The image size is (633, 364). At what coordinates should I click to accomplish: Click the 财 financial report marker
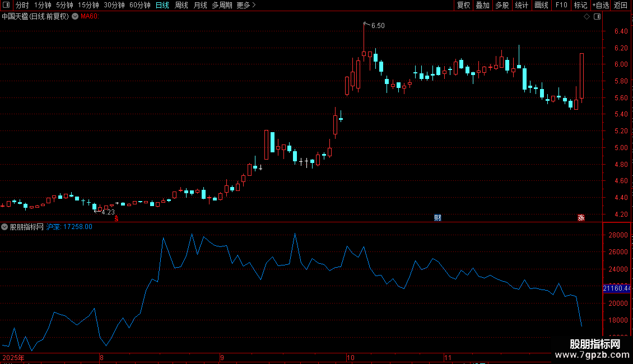pyautogui.click(x=437, y=218)
